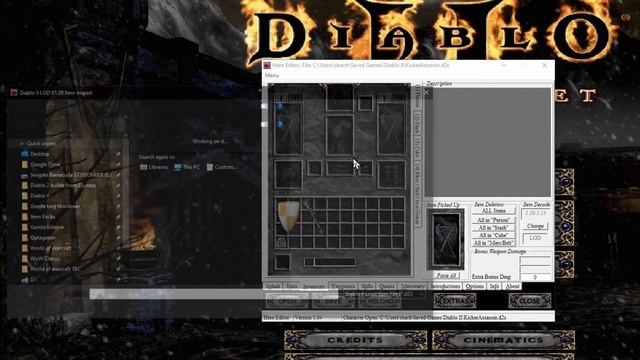Click the Extra Bonus Dmg value field

click(x=535, y=277)
